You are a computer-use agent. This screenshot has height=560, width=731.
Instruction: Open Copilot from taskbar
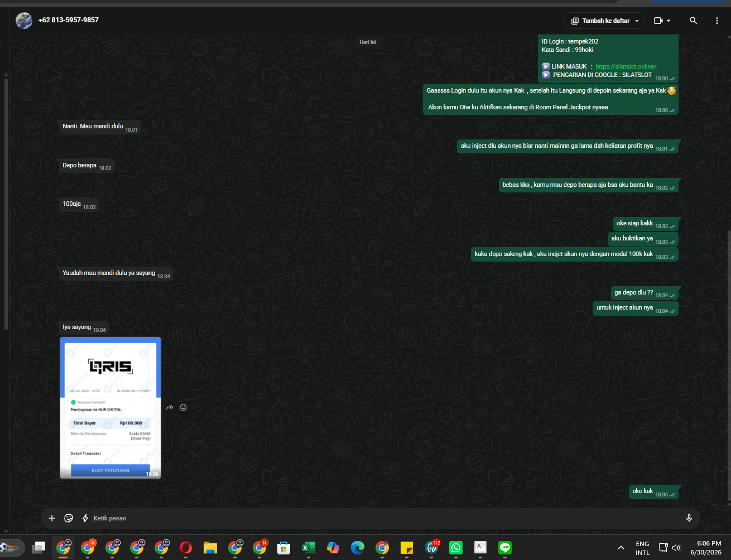(x=333, y=548)
